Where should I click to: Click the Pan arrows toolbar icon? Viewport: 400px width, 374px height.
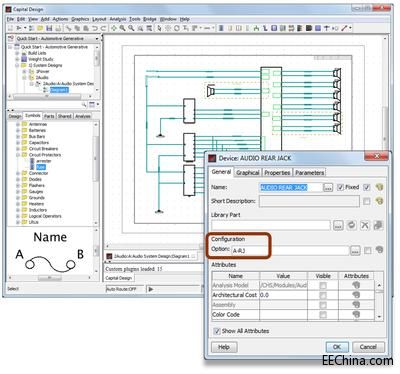(114, 28)
